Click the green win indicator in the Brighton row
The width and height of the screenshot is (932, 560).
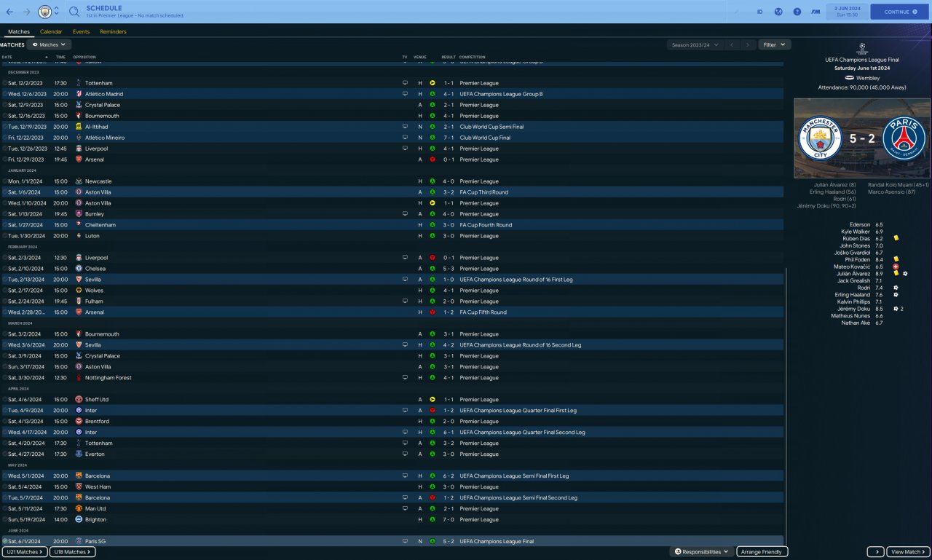point(432,520)
